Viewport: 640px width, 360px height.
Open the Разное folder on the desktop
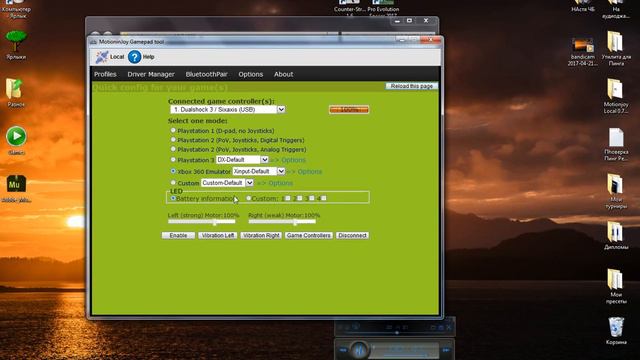coord(14,89)
